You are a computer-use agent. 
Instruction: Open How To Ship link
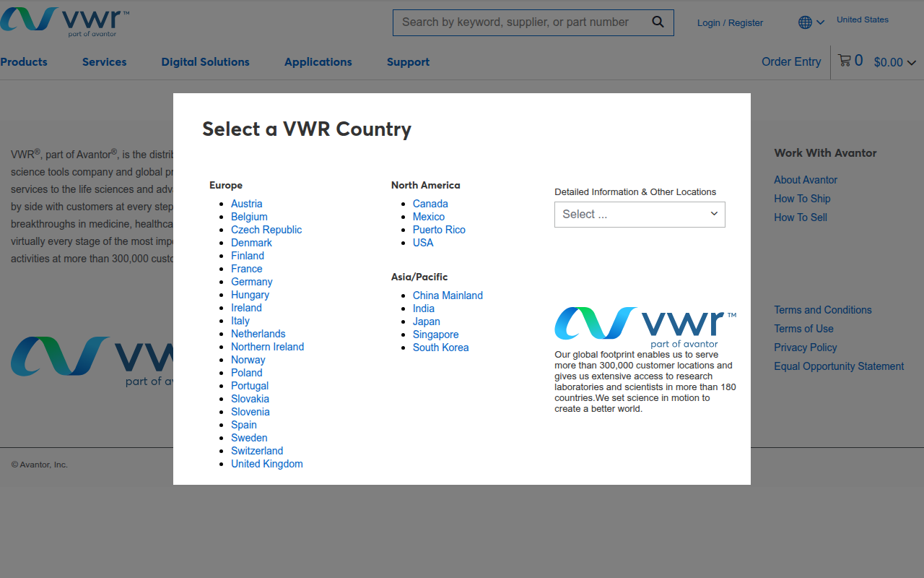tap(802, 199)
